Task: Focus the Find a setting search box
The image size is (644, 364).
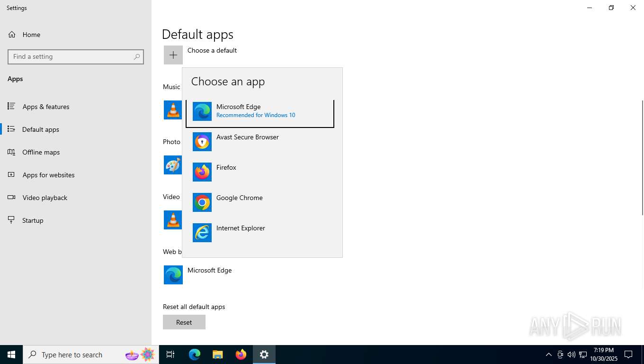Action: (x=76, y=56)
